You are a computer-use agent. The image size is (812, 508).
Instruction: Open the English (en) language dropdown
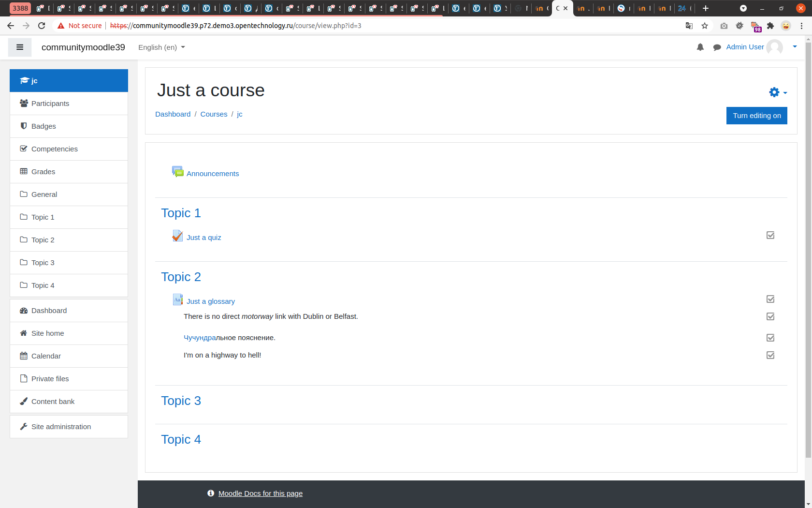click(x=161, y=47)
